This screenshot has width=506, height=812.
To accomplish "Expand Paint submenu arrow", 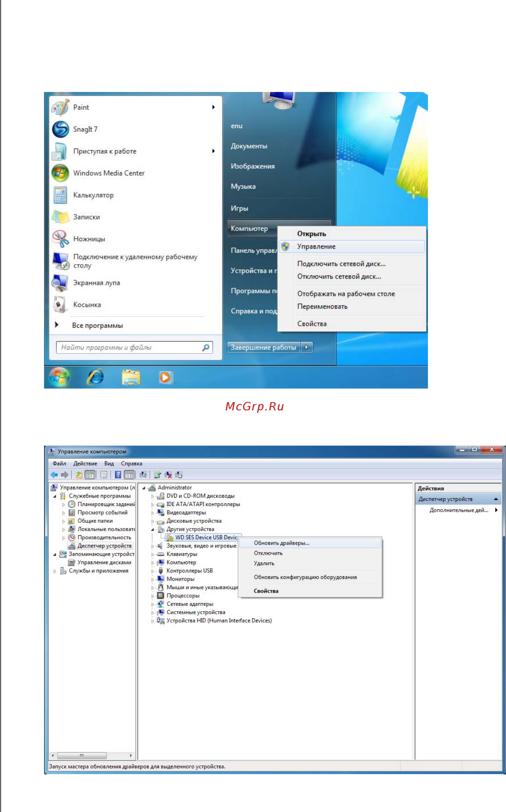I will coord(213,107).
